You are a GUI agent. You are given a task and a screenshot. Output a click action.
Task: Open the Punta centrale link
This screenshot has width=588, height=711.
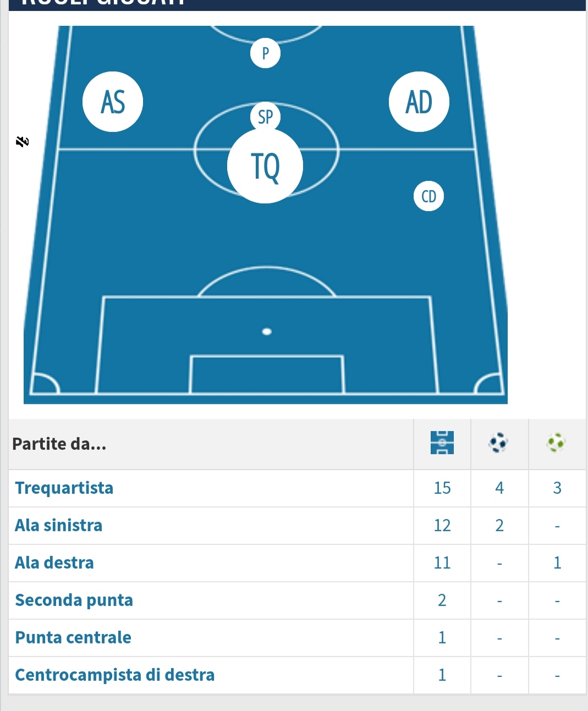point(73,637)
